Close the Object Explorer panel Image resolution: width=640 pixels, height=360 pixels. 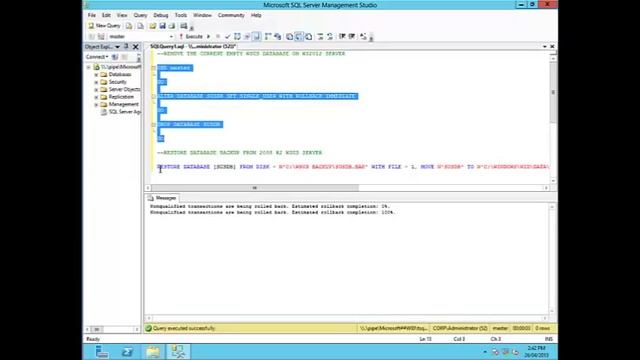136,47
